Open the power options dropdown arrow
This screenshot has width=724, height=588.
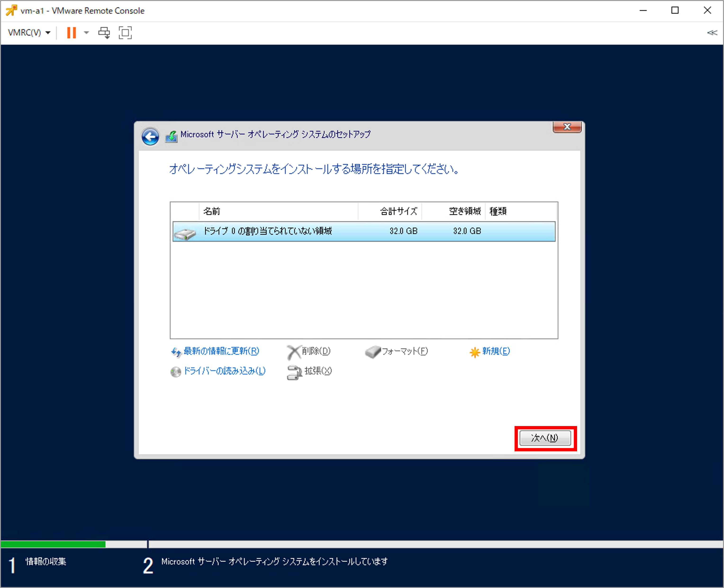pos(86,33)
